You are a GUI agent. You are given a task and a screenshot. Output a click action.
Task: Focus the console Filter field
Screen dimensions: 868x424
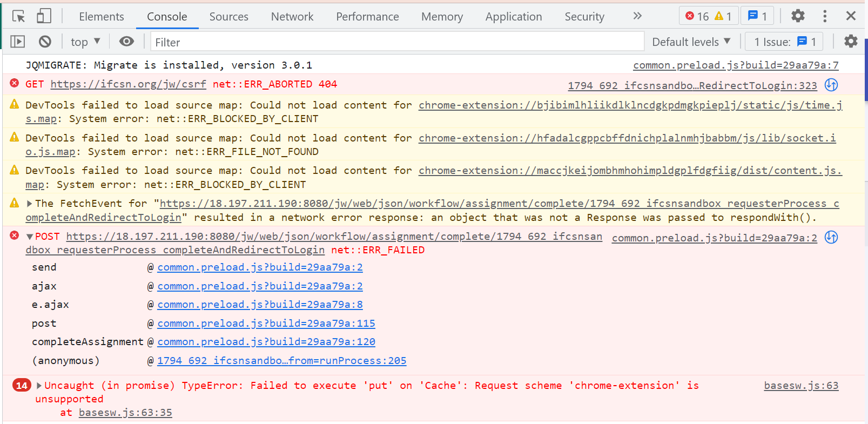point(397,42)
